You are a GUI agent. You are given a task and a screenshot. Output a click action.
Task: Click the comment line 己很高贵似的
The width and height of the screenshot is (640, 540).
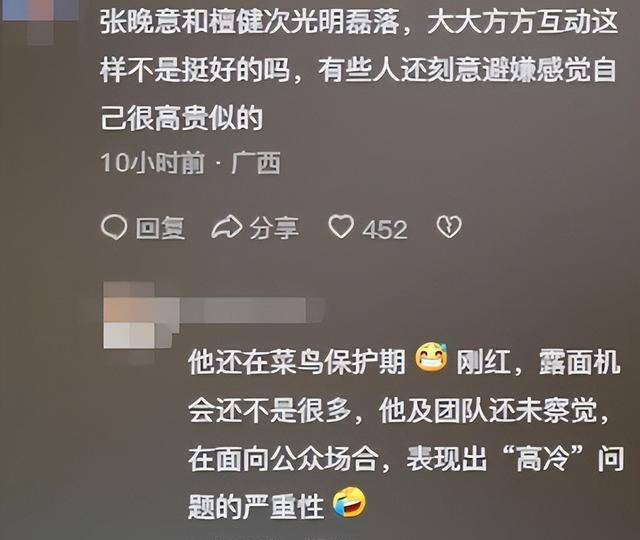182,118
